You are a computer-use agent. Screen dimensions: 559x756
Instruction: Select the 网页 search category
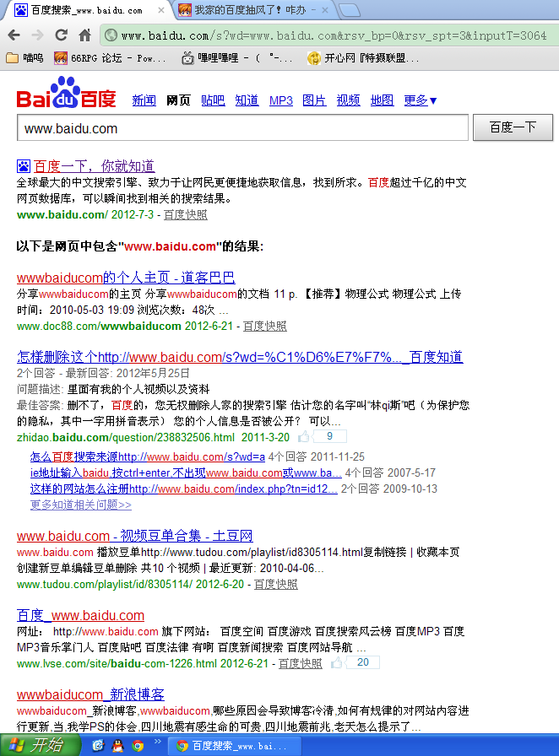tap(178, 100)
